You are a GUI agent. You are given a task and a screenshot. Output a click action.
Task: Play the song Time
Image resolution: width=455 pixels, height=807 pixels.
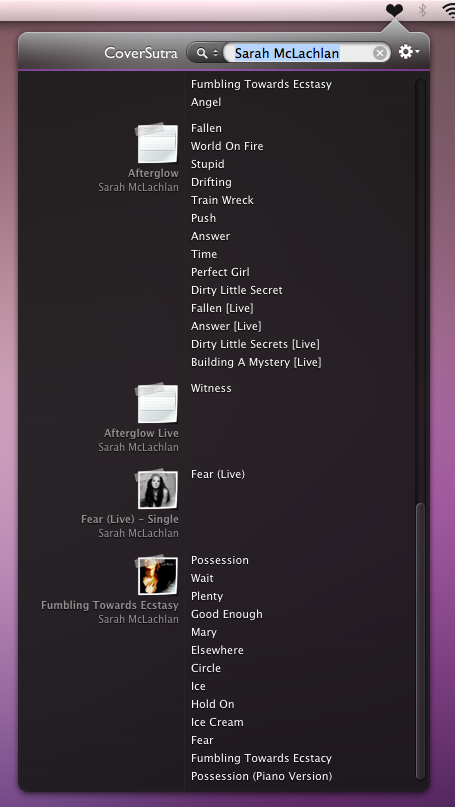click(x=204, y=254)
